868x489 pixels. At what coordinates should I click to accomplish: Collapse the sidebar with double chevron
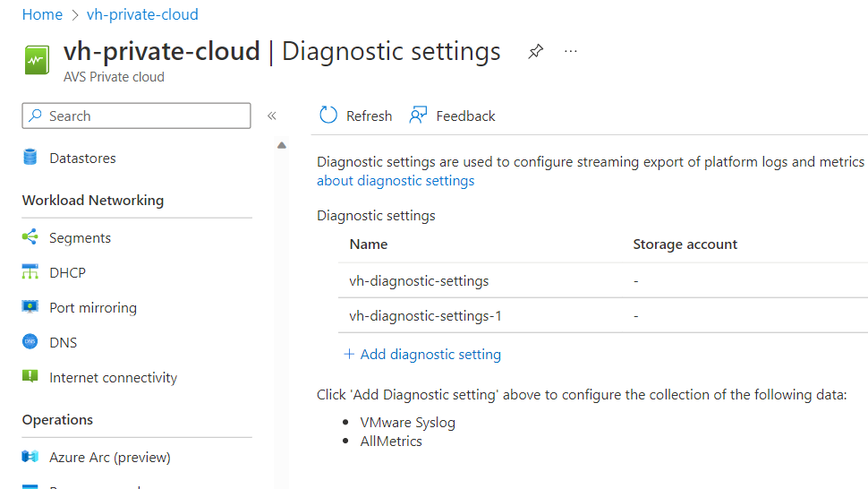coord(272,116)
